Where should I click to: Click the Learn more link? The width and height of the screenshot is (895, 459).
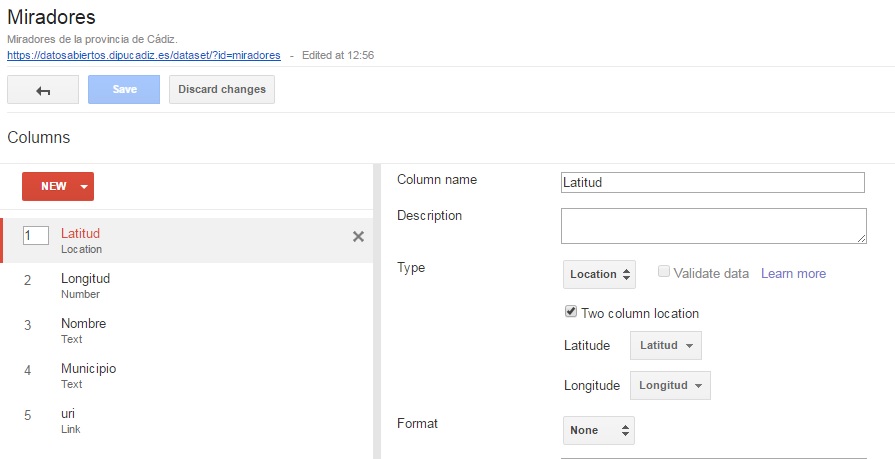click(x=793, y=273)
